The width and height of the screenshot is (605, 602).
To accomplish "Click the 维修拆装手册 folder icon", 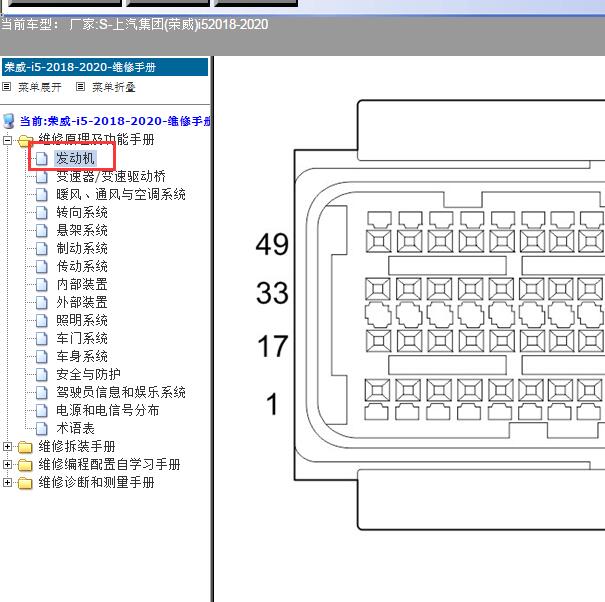I will pyautogui.click(x=25, y=447).
